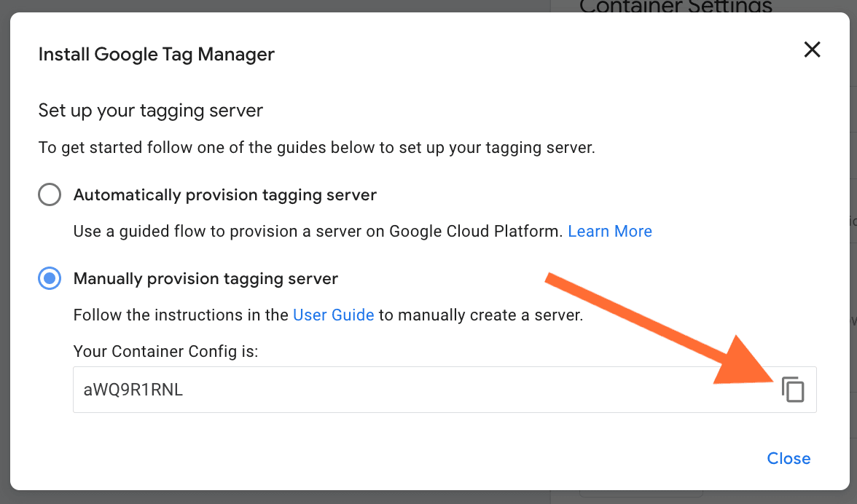Open Learn More about Google Cloud Platform provisioning

click(610, 231)
